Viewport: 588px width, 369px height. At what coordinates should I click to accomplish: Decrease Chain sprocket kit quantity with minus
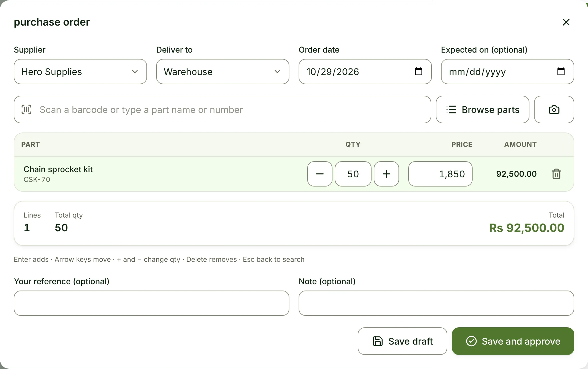click(320, 174)
